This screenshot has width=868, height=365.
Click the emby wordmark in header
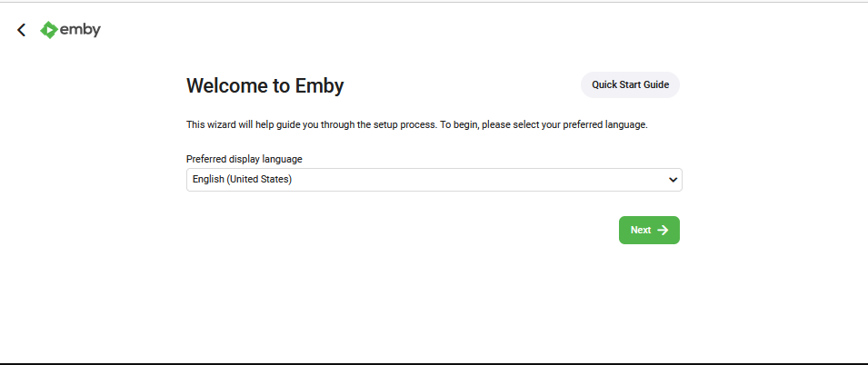tap(80, 29)
